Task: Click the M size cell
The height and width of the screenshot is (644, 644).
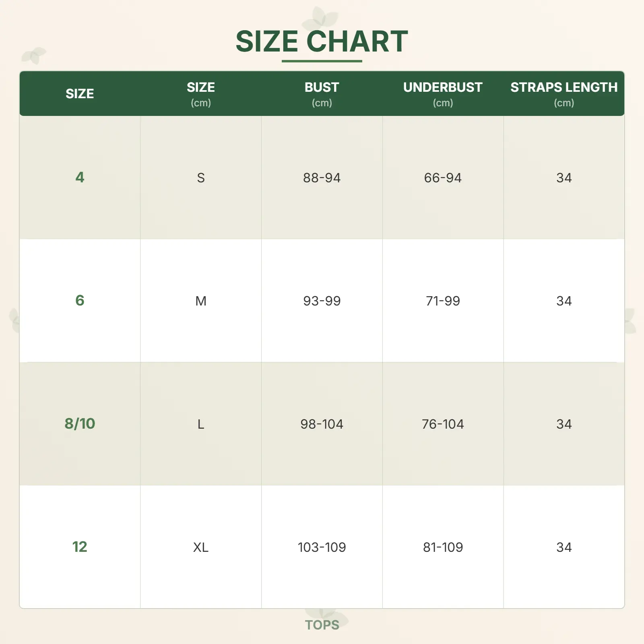Action: 201,301
